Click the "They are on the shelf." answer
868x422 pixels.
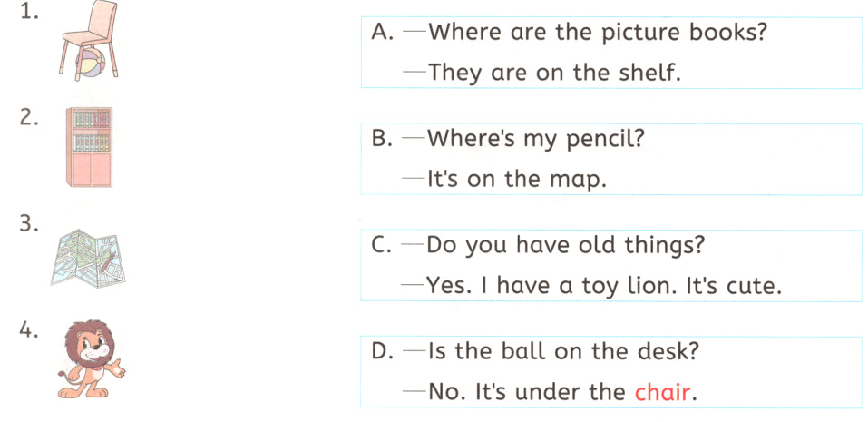[553, 73]
